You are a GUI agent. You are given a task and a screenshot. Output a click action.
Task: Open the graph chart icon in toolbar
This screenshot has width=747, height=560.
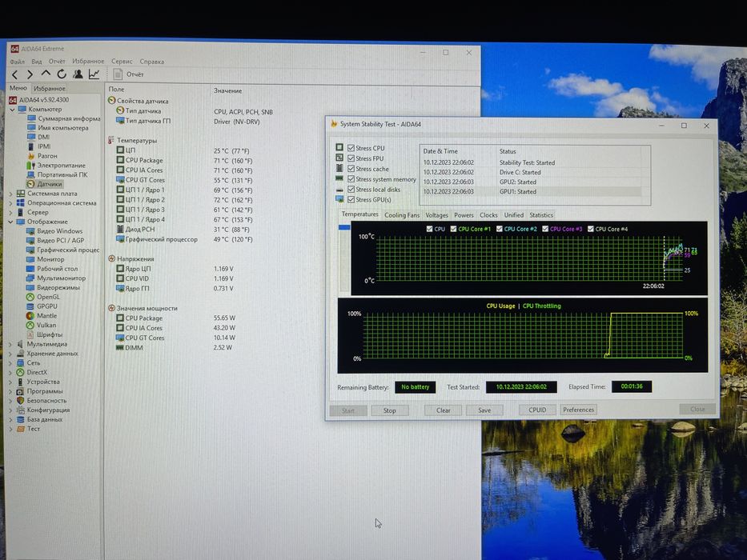pyautogui.click(x=94, y=74)
